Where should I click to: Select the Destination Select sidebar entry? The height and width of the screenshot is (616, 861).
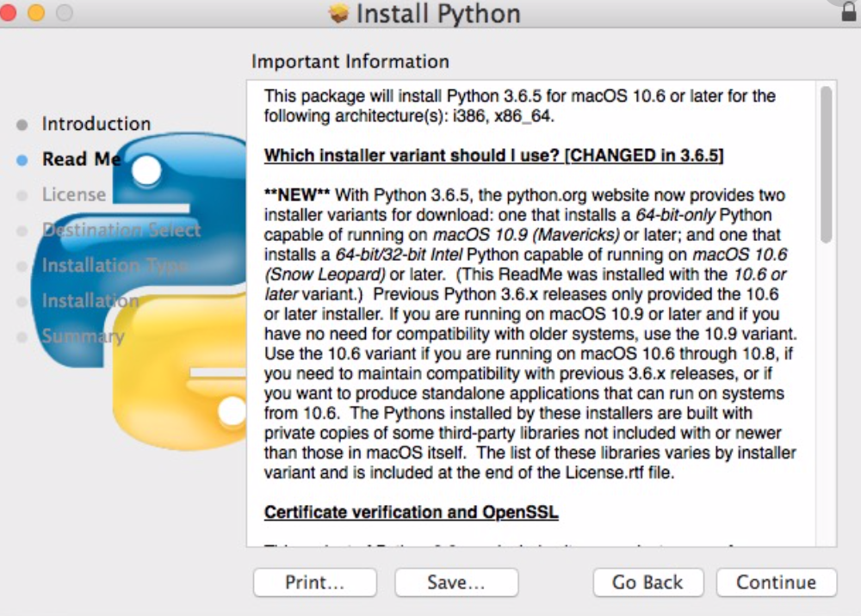(121, 230)
